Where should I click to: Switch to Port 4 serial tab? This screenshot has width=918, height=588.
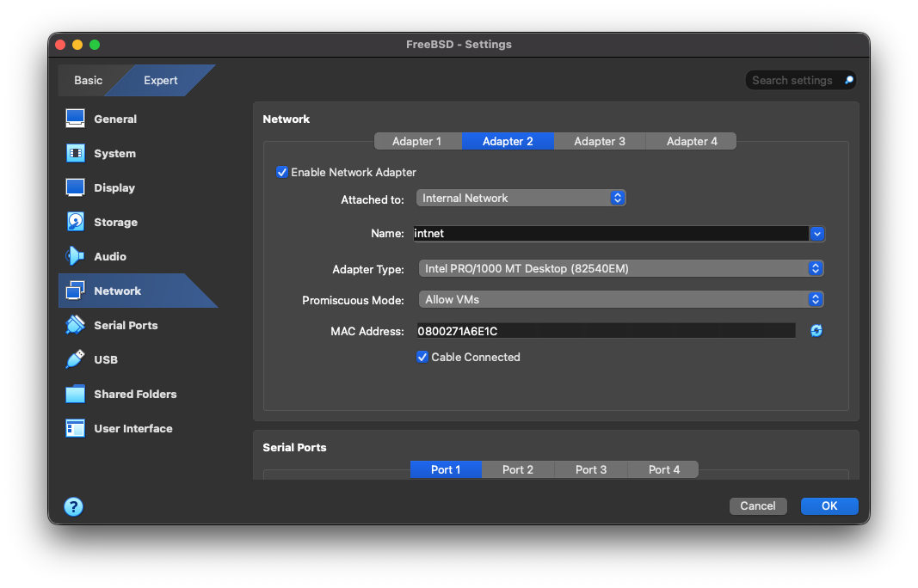pos(664,470)
